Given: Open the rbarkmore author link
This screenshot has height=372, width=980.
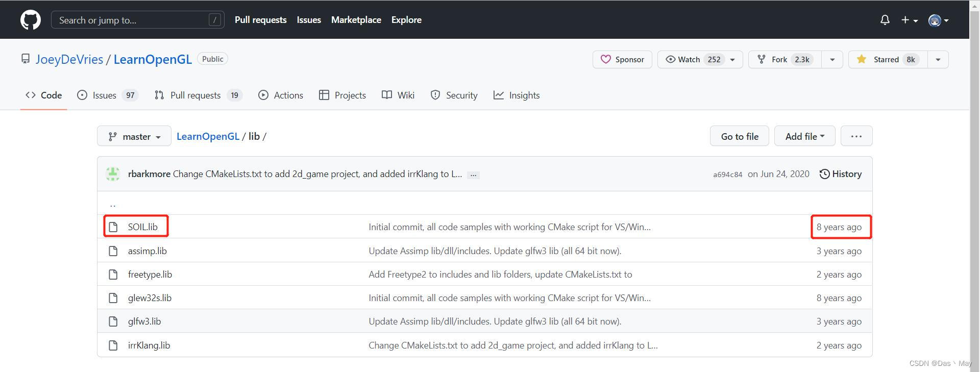Looking at the screenshot, I should coord(149,174).
